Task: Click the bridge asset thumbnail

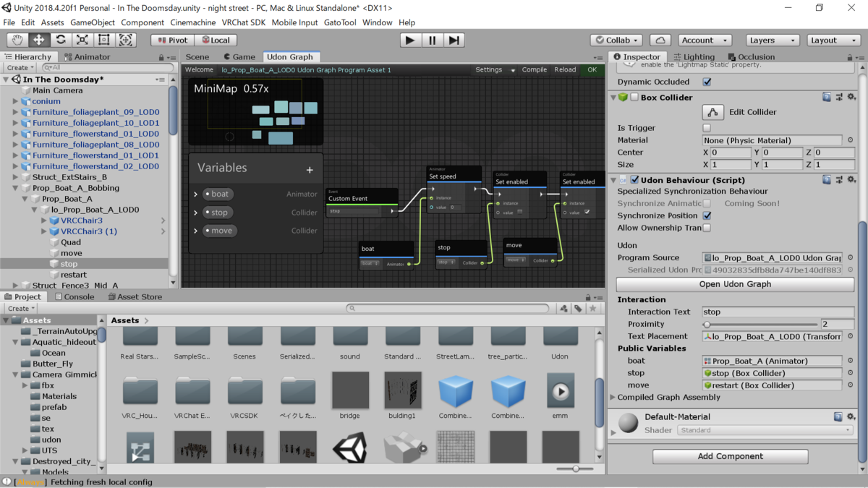Action: pyautogui.click(x=350, y=390)
